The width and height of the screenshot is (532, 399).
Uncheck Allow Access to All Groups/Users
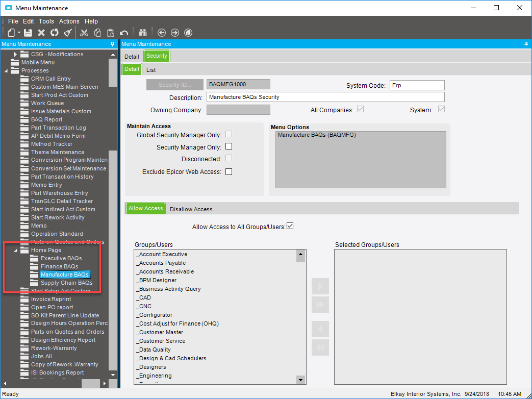click(x=290, y=226)
